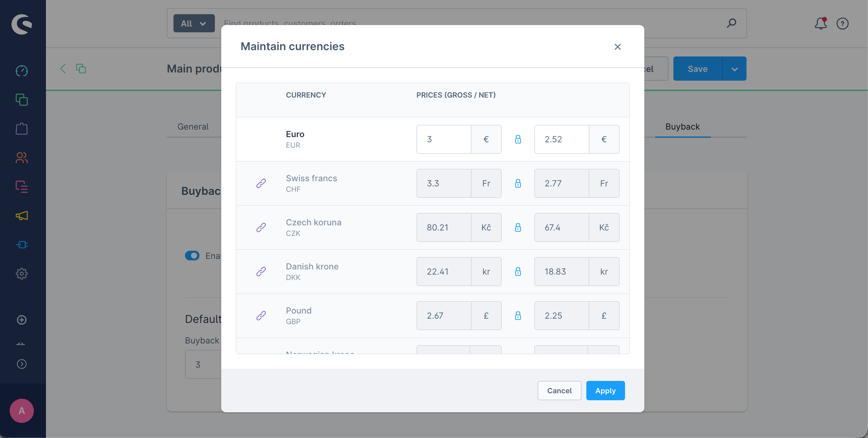868x438 pixels.
Task: Open the Dashboard icon in sidebar
Action: pos(22,71)
